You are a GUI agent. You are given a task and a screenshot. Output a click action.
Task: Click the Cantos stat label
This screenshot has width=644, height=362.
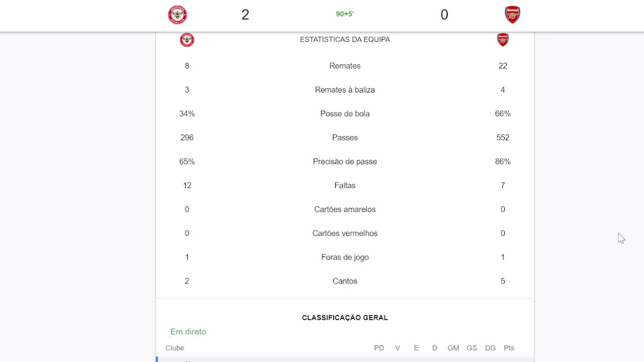click(345, 281)
